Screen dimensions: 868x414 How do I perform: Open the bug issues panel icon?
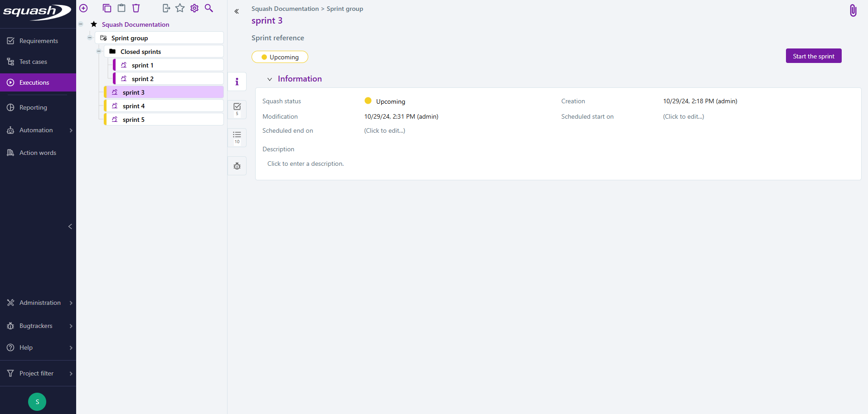[x=237, y=166]
